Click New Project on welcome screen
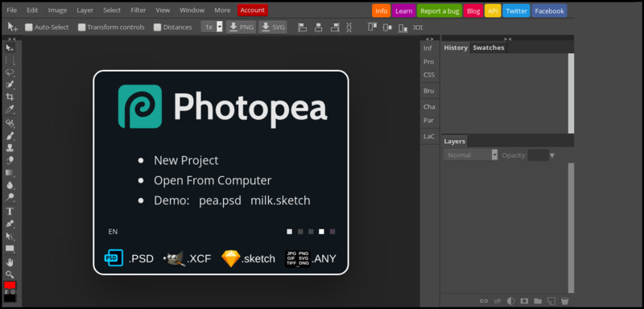644x309 pixels. click(186, 160)
